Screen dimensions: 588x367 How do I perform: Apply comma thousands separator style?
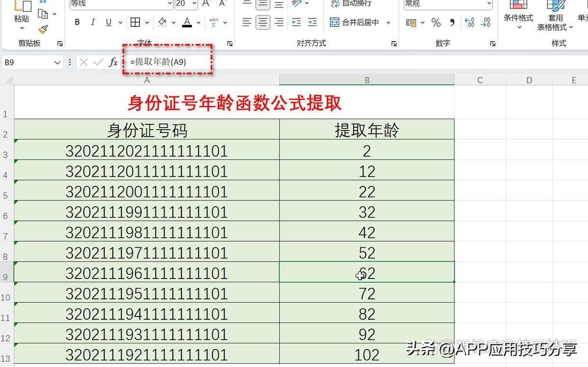[452, 23]
